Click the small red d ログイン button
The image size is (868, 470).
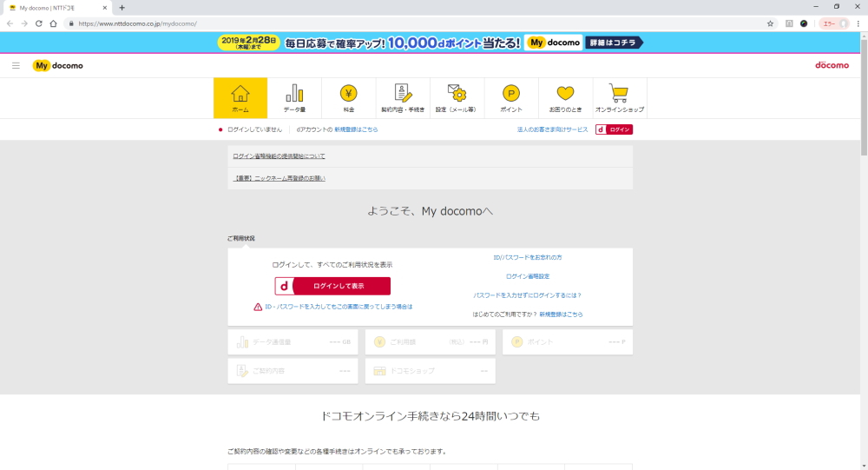[614, 129]
